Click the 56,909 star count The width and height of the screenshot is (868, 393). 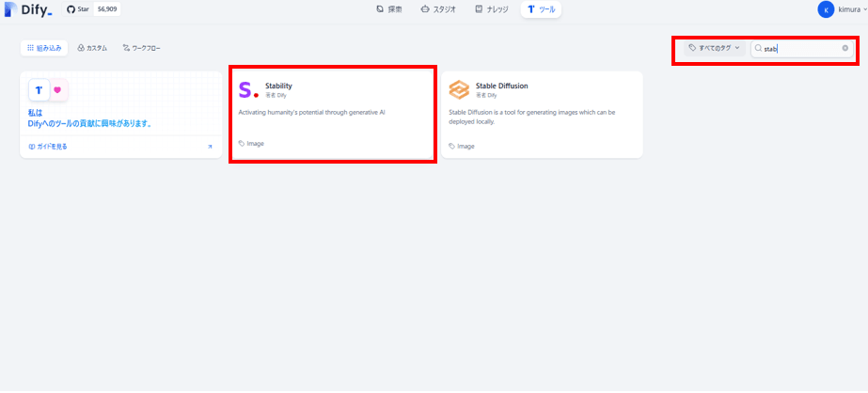[x=107, y=9]
